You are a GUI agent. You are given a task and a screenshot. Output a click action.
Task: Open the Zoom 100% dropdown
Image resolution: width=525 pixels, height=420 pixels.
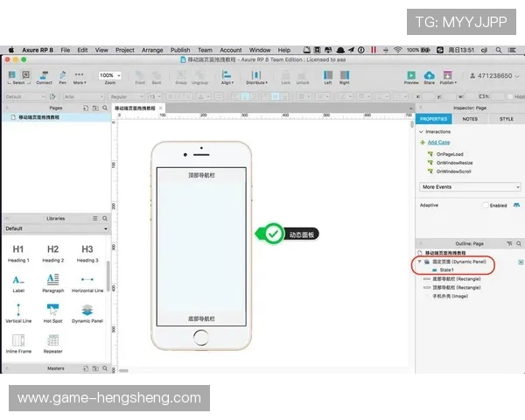[110, 75]
